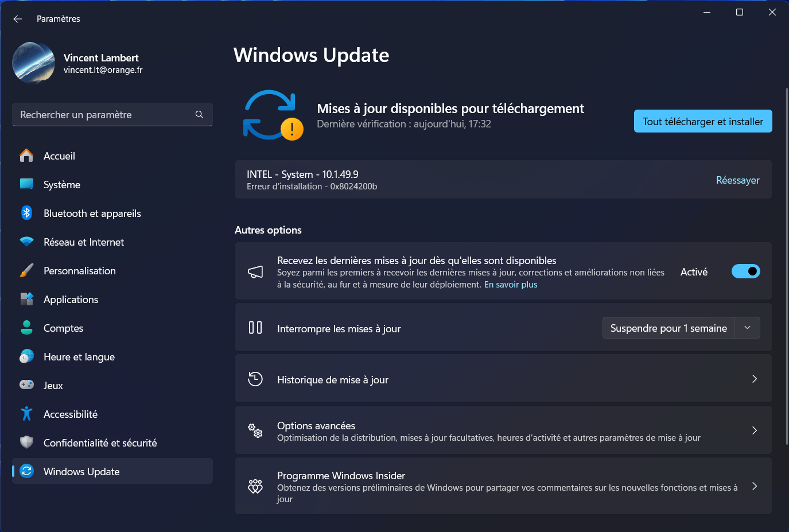Click the large update status sync icon
This screenshot has height=532, width=789.
click(x=273, y=115)
